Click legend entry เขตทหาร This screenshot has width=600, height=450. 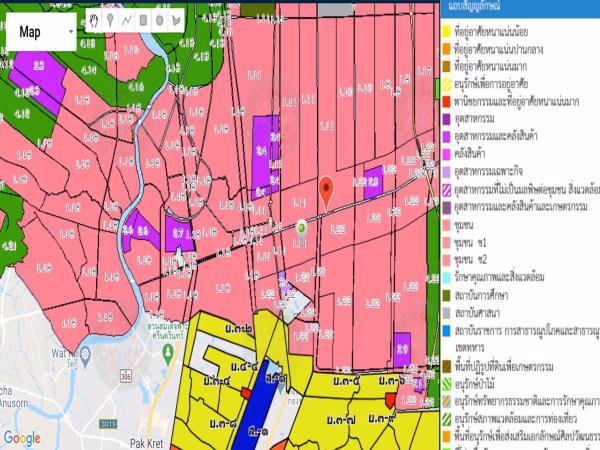tap(470, 348)
